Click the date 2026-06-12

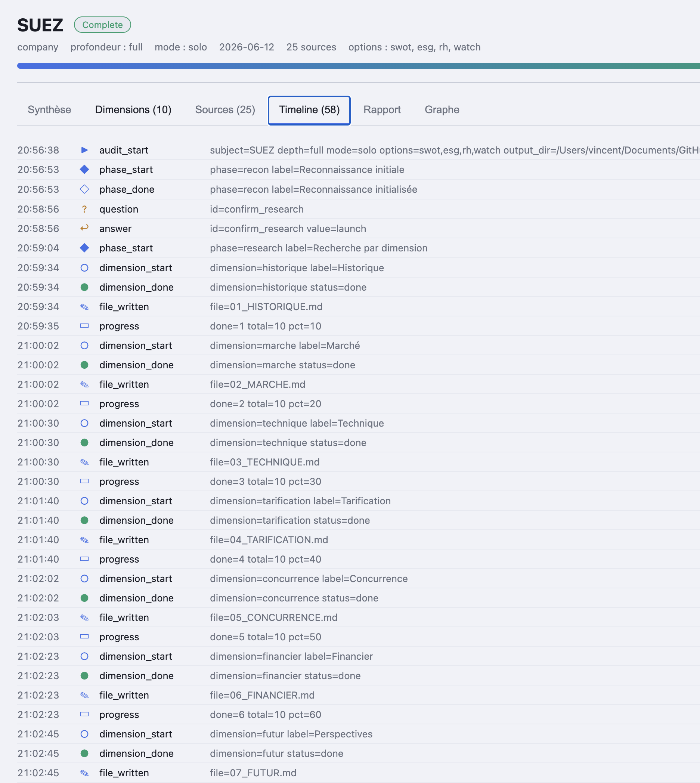coord(247,47)
